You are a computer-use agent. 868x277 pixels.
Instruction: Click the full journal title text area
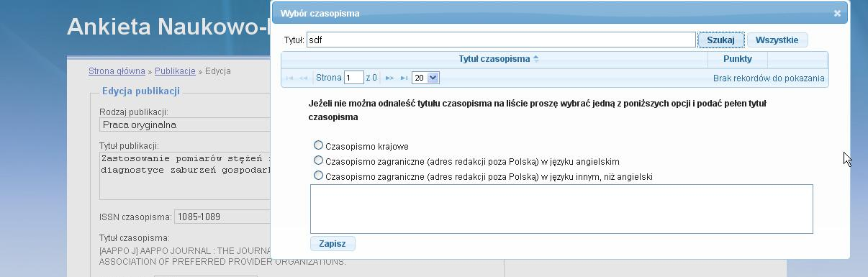(561, 209)
